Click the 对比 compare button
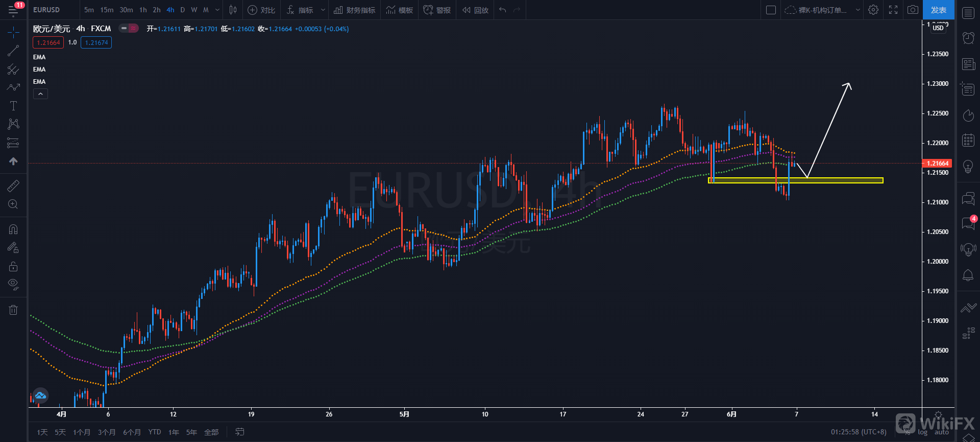The height and width of the screenshot is (442, 980). tap(261, 10)
